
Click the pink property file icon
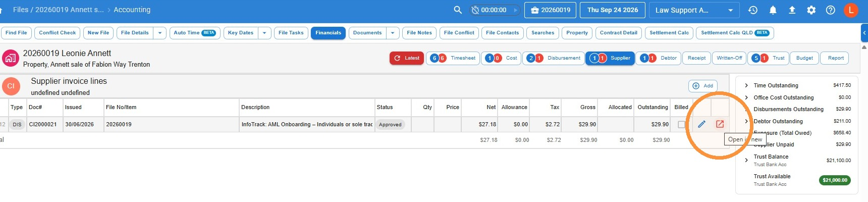10,58
